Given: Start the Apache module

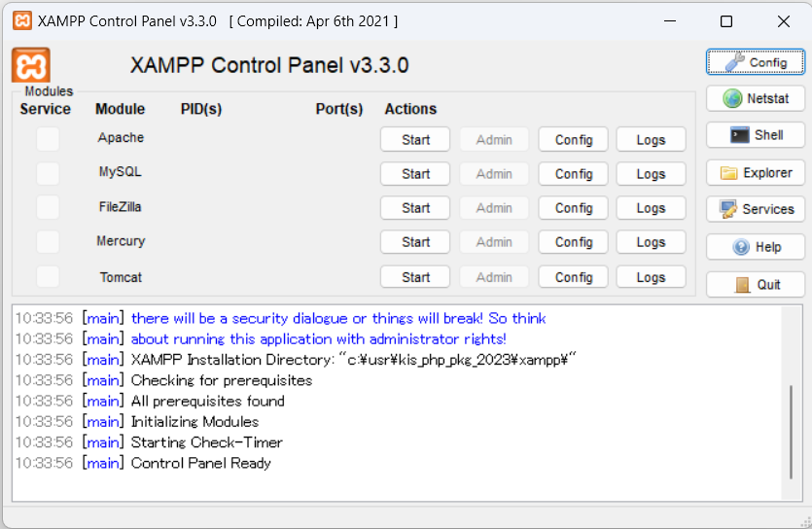Looking at the screenshot, I should pos(415,140).
